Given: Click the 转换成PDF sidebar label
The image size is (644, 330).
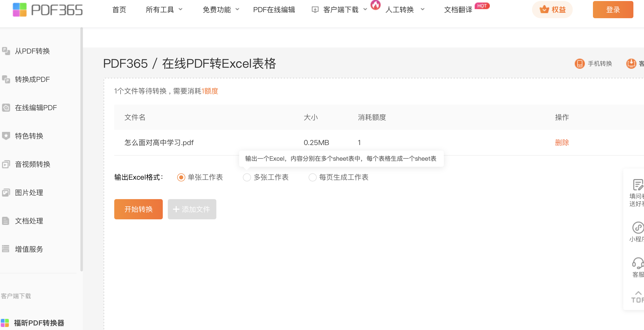Looking at the screenshot, I should coord(32,79).
